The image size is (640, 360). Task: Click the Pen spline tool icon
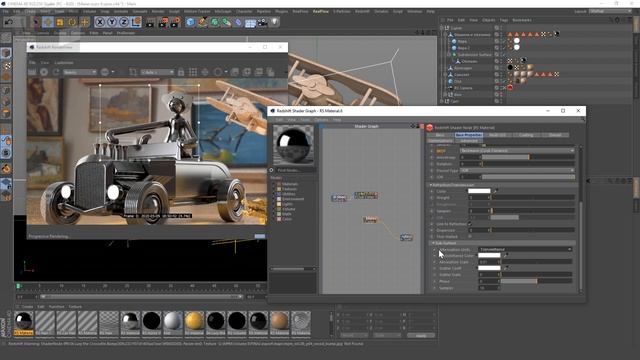(x=202, y=22)
